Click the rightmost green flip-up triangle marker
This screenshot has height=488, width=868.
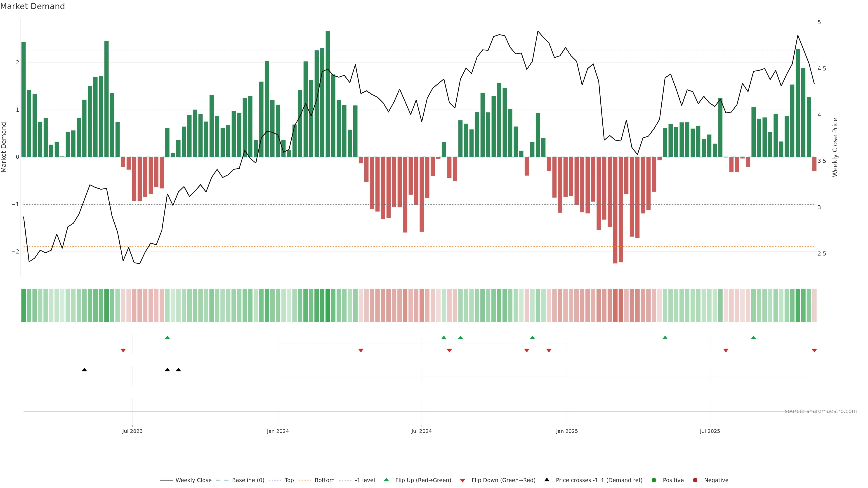pos(753,338)
